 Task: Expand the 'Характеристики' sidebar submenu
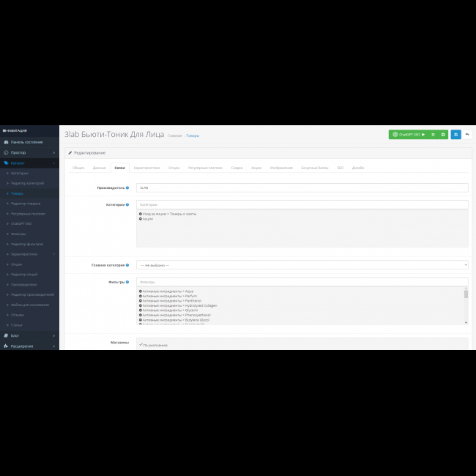(29, 254)
